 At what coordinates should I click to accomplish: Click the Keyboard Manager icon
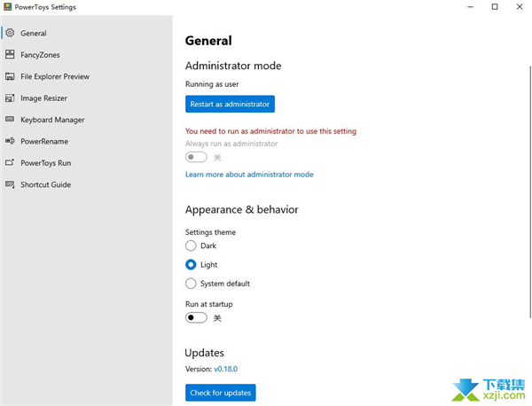pyautogui.click(x=10, y=120)
